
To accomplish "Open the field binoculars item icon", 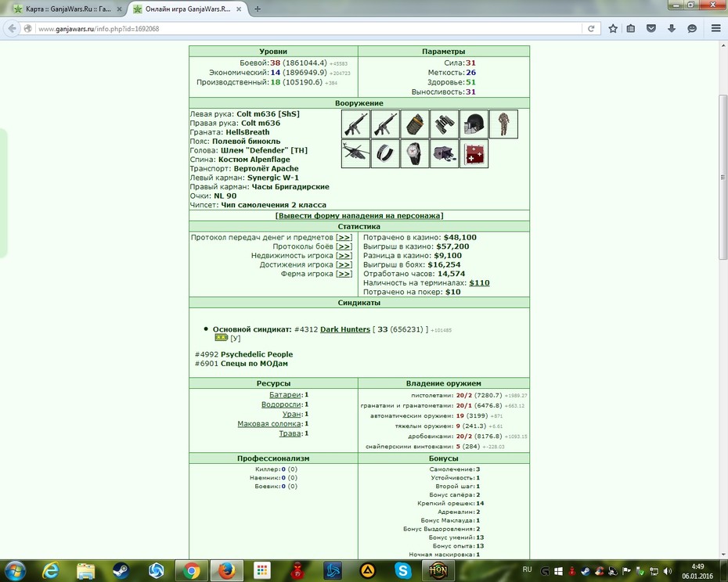I will (445, 124).
